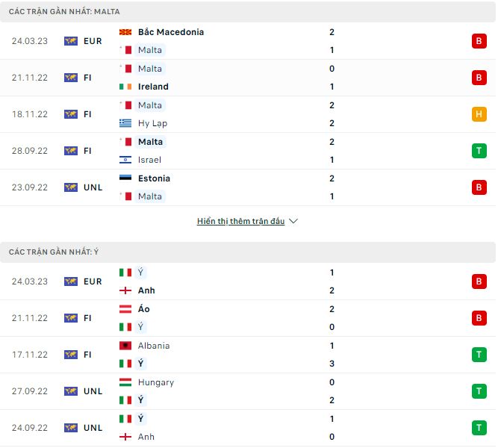Click green T badge for Malta–Israel match
Viewport: 501px width, 448px height.
[x=478, y=151]
